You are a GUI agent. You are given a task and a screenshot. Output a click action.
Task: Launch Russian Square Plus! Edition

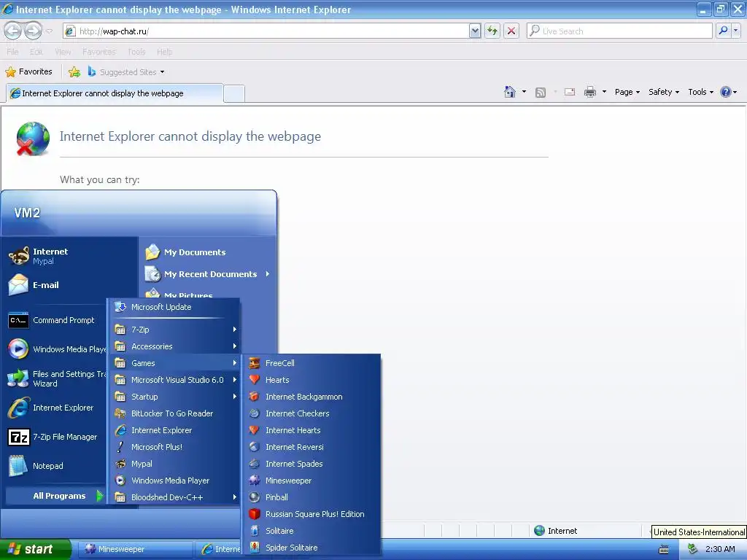click(x=311, y=514)
